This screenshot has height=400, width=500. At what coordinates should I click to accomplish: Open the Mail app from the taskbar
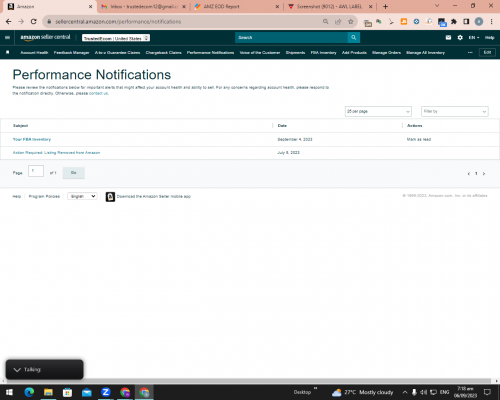click(x=87, y=392)
